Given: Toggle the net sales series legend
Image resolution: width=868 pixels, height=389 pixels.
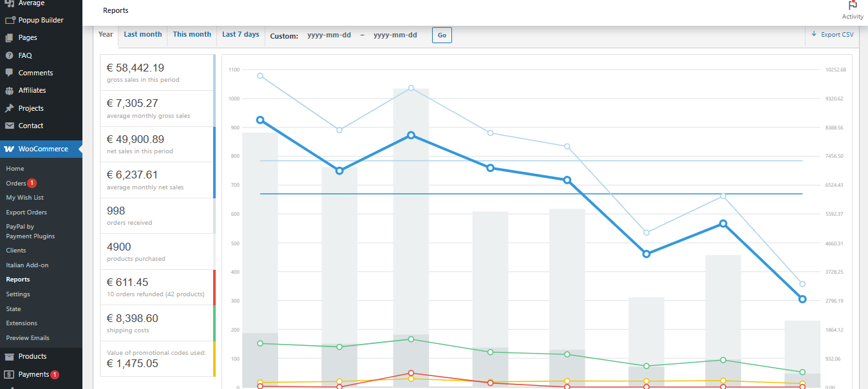Looking at the screenshot, I should pos(157,144).
